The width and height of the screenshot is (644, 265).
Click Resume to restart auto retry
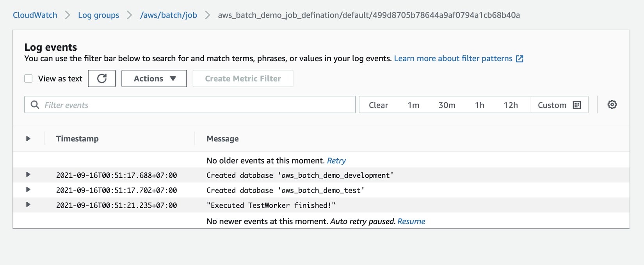click(411, 221)
